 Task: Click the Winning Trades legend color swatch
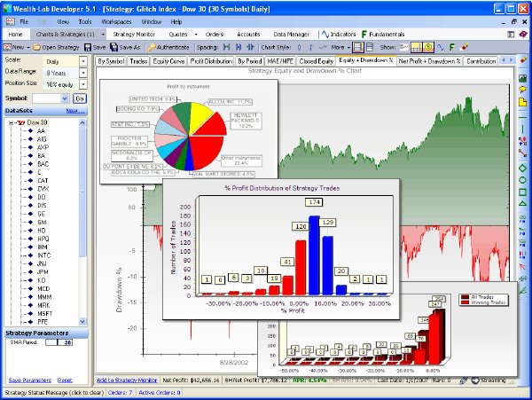465,302
